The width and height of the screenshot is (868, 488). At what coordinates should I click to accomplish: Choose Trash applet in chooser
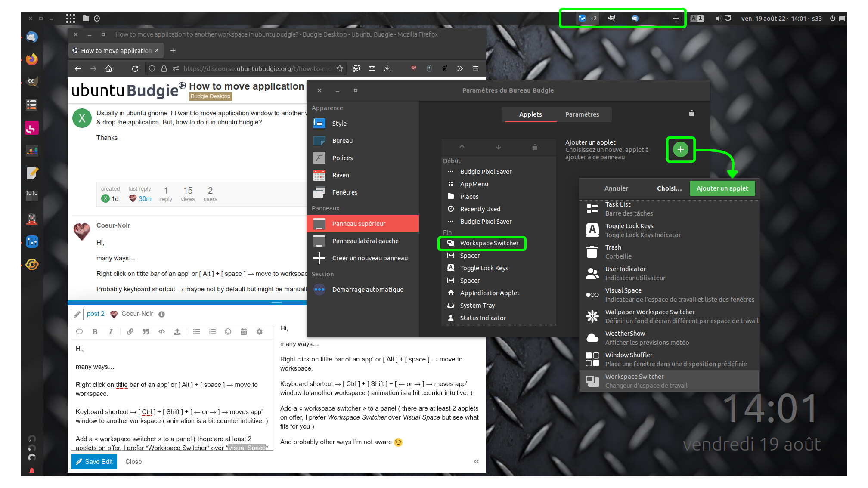click(x=670, y=252)
